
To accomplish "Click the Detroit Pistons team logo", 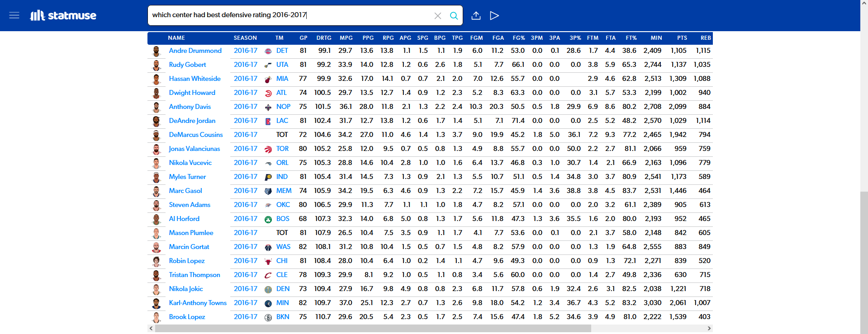I will tap(268, 51).
